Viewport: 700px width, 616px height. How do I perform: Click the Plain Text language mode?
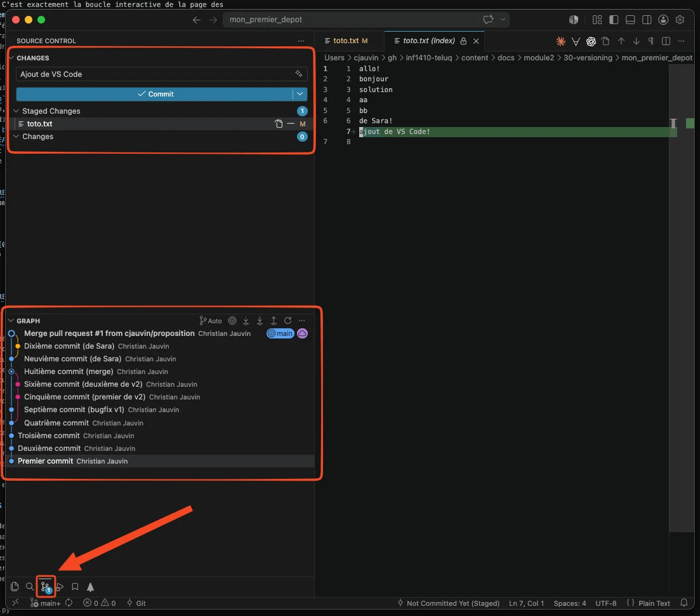click(654, 603)
